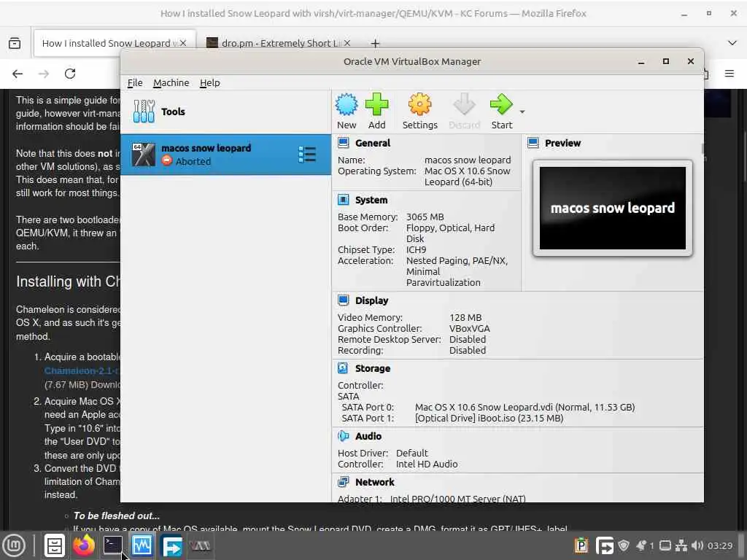Open the machine menu list icon for macos snow leopard
This screenshot has width=747, height=560.
tap(307, 155)
